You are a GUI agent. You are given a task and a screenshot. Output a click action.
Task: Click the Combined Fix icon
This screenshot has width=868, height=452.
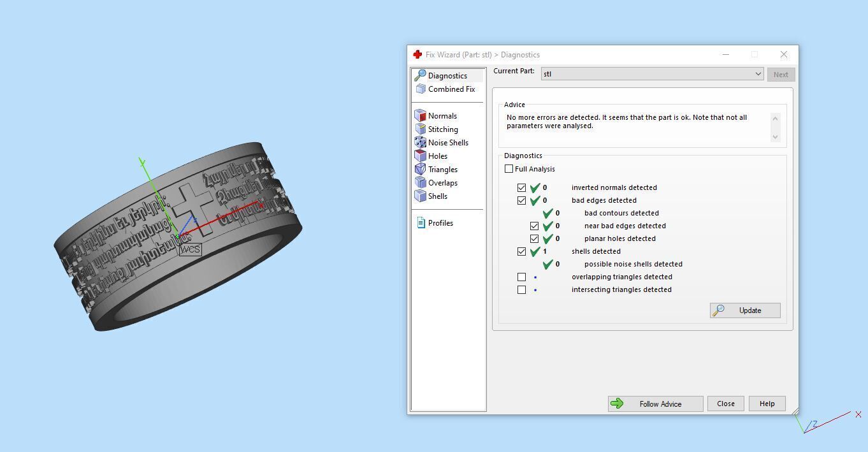421,89
